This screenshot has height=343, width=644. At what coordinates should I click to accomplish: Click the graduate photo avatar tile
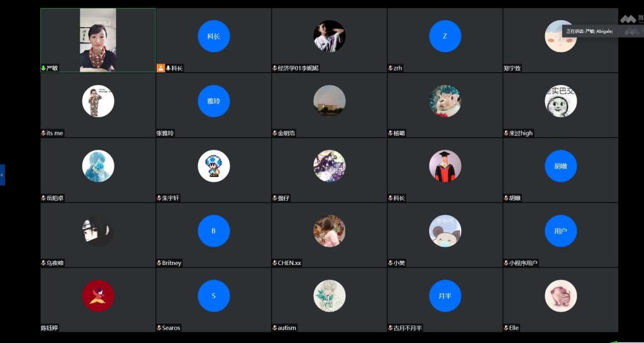445,166
